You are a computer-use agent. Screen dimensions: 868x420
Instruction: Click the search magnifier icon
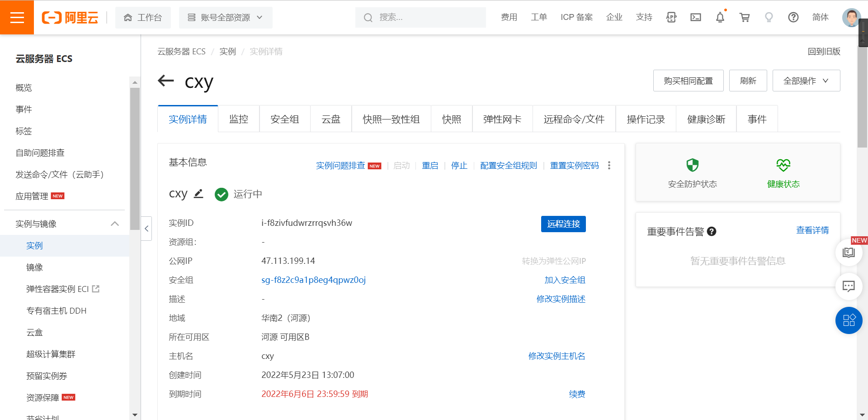tap(368, 18)
